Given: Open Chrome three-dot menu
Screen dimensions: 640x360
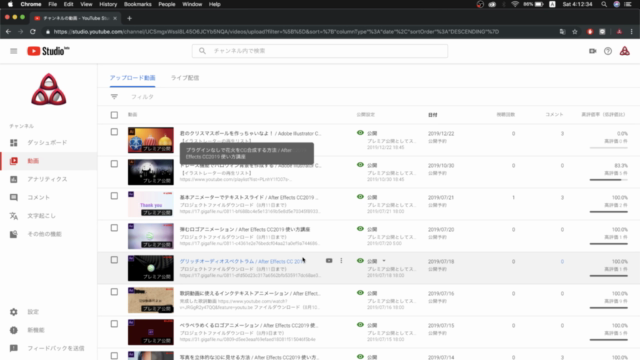Looking at the screenshot, I should 631,31.
